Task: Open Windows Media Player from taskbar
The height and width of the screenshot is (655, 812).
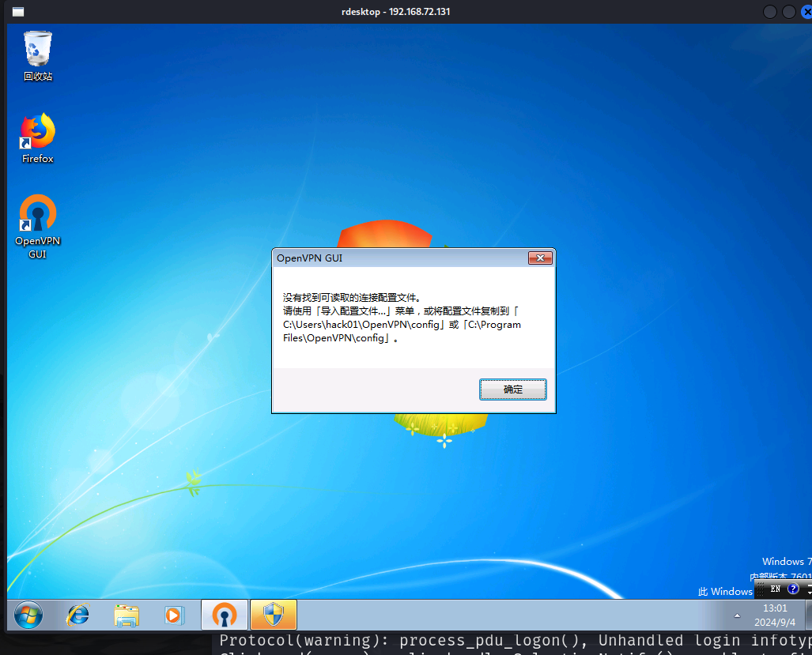Action: click(174, 615)
